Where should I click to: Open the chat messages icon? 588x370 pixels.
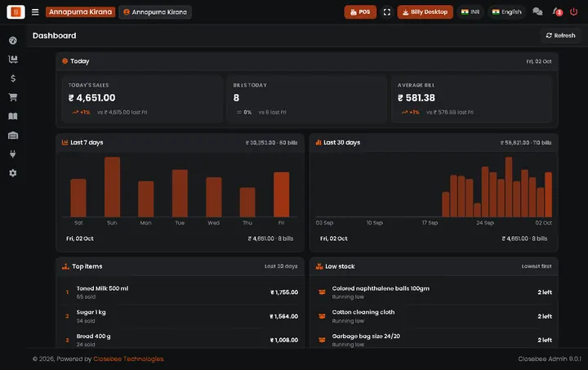(x=537, y=12)
